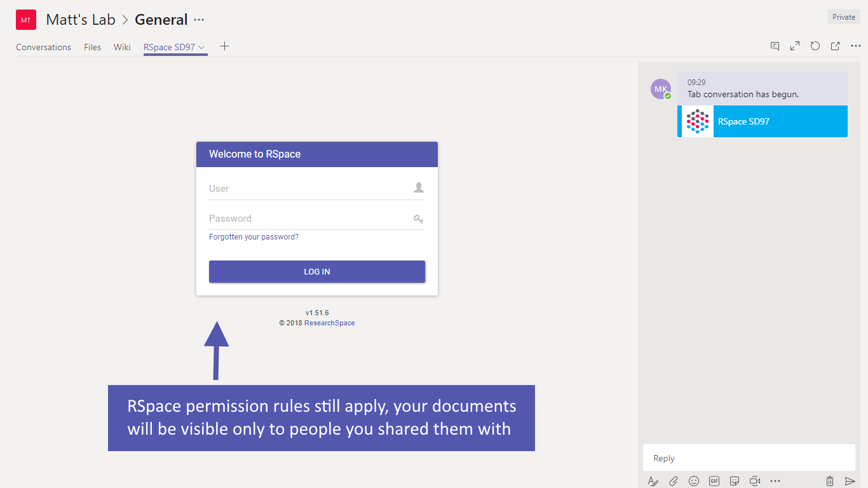868x488 pixels.
Task: Click the user silhouette icon in login form
Action: [418, 187]
